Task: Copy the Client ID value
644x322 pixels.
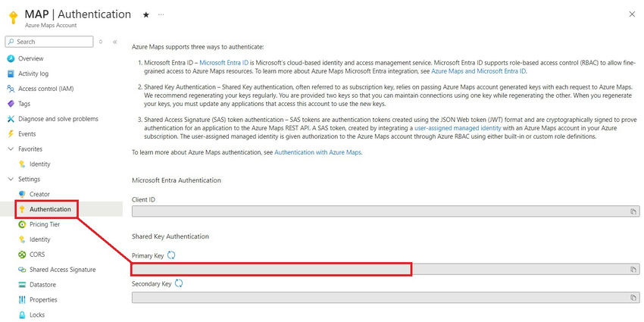Action: [633, 211]
